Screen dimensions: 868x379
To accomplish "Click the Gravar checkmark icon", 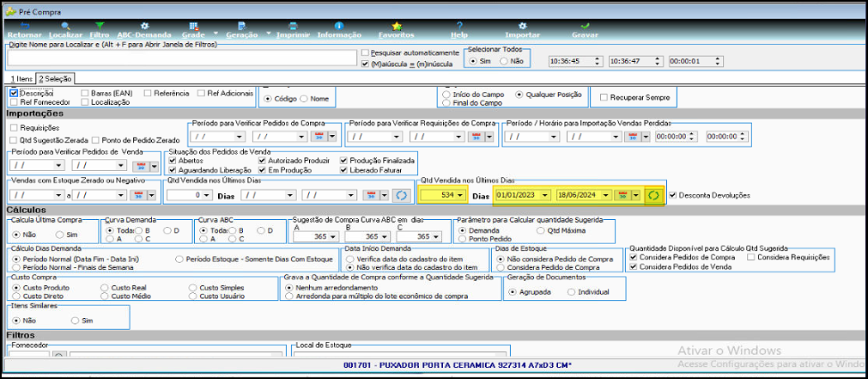I will (586, 26).
